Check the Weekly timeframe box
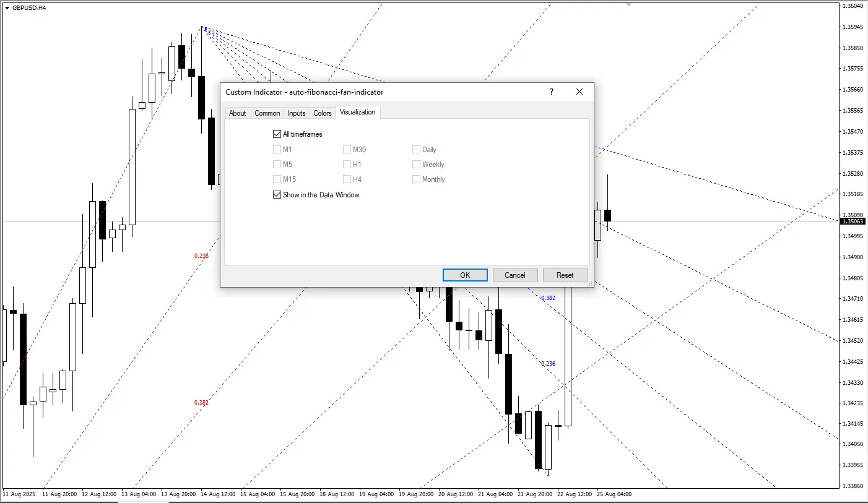Image resolution: width=868 pixels, height=503 pixels. 416,165
